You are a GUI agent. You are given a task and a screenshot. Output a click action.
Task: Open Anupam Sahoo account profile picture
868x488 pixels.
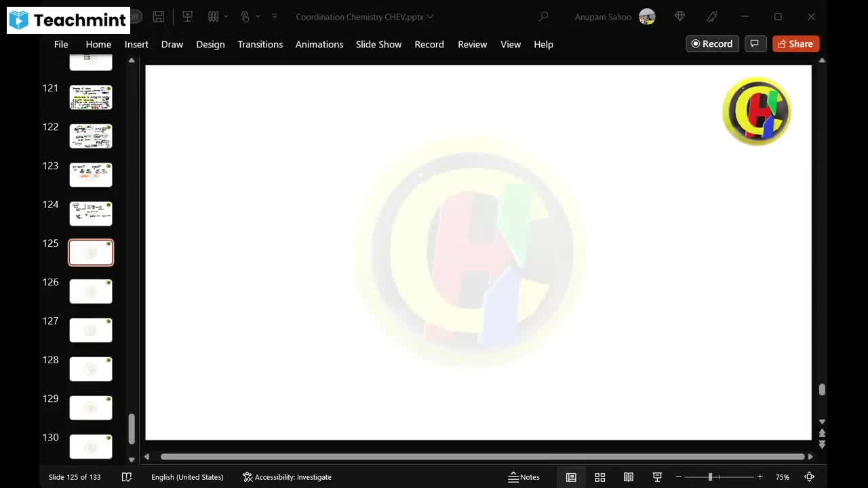647,16
